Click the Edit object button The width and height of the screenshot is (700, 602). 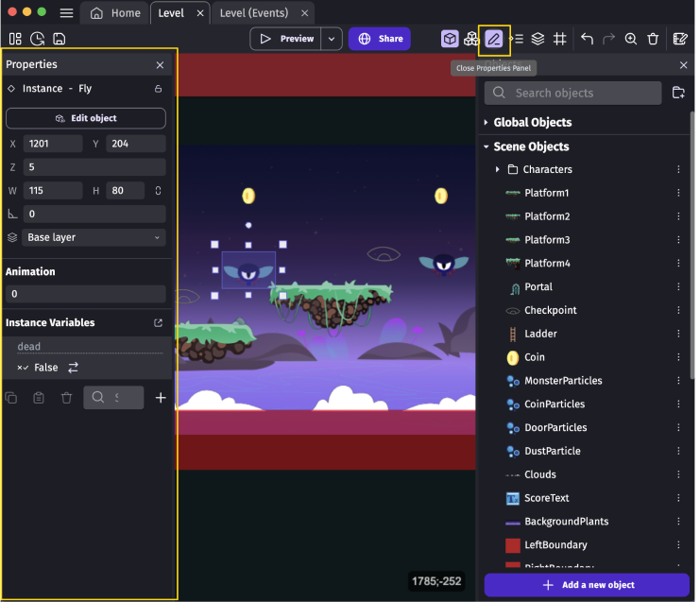click(86, 118)
